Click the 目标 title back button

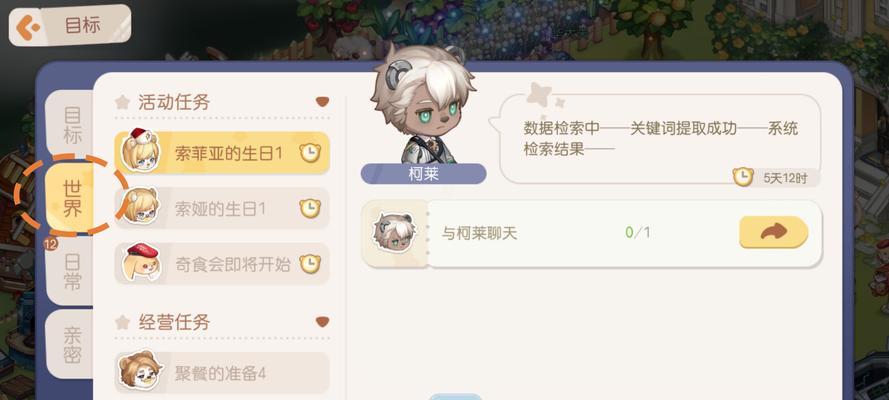70,26
